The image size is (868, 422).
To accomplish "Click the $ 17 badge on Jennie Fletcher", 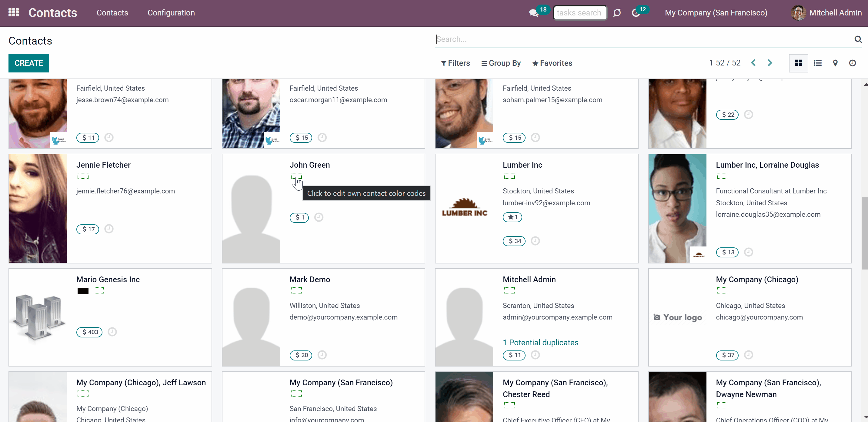I will pos(88,229).
